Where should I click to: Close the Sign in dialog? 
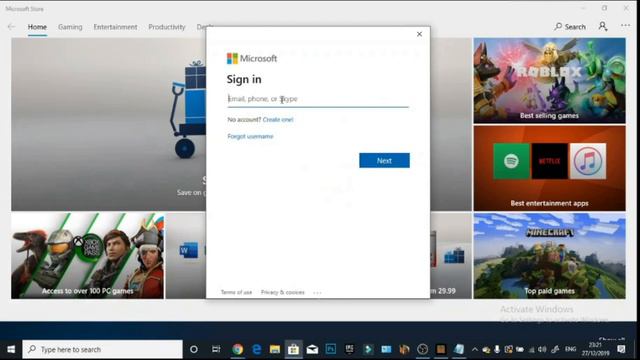(x=419, y=34)
